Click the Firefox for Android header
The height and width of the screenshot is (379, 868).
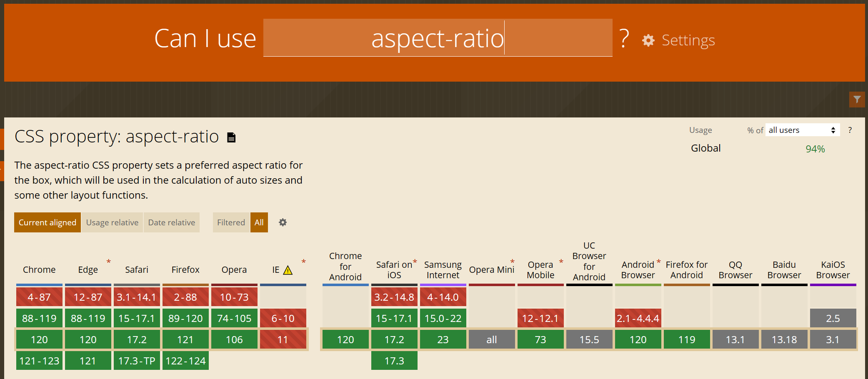point(687,270)
